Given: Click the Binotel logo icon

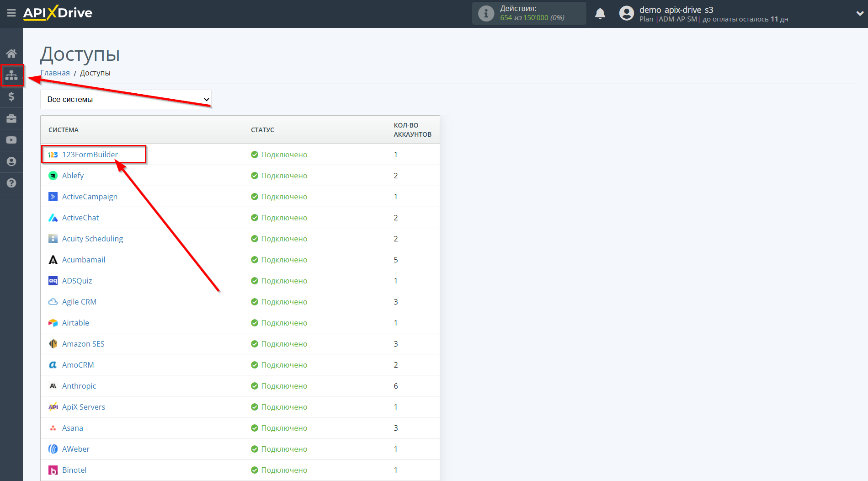Looking at the screenshot, I should click(53, 470).
